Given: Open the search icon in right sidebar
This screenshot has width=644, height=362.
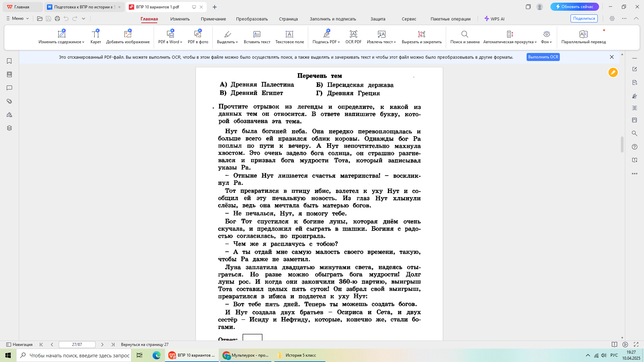Looking at the screenshot, I should [635, 133].
